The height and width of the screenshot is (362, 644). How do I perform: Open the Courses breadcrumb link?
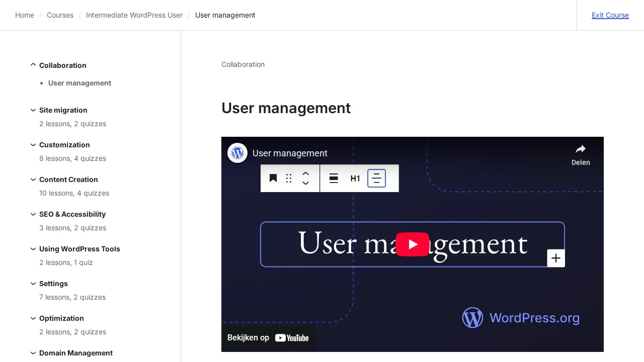(60, 15)
